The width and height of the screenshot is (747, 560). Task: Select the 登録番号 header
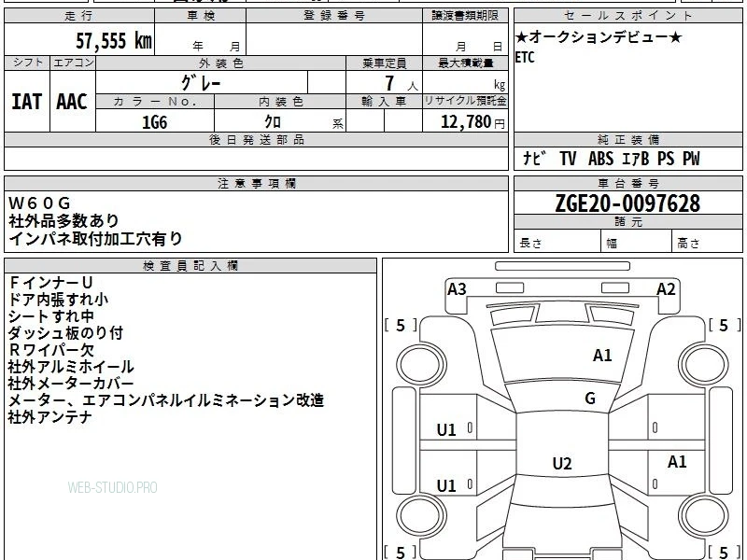pos(334,16)
